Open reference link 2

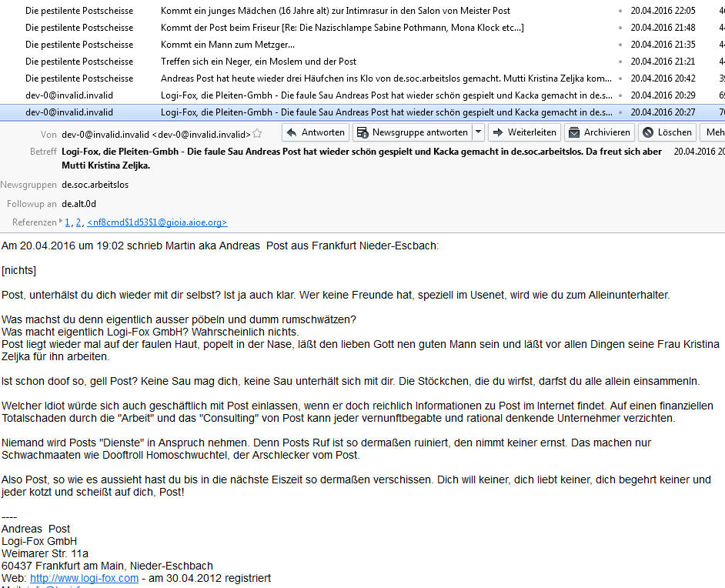(79, 222)
